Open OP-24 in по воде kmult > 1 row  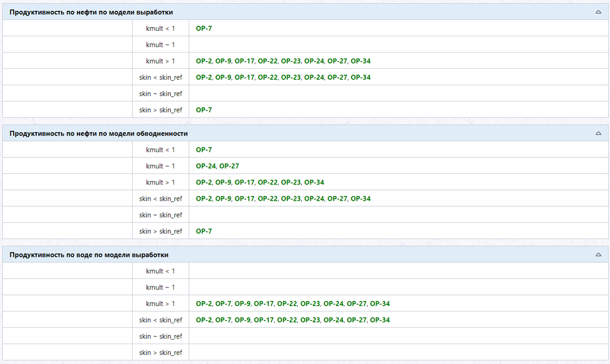point(334,304)
